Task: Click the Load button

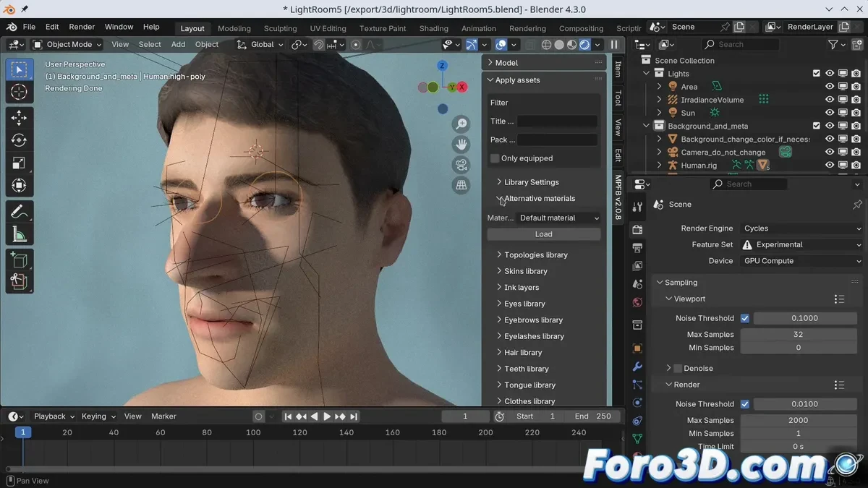Action: pyautogui.click(x=544, y=234)
